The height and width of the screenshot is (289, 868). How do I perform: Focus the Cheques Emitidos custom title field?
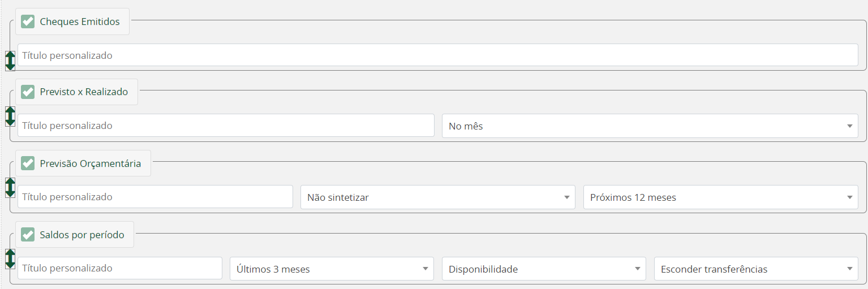click(x=438, y=55)
